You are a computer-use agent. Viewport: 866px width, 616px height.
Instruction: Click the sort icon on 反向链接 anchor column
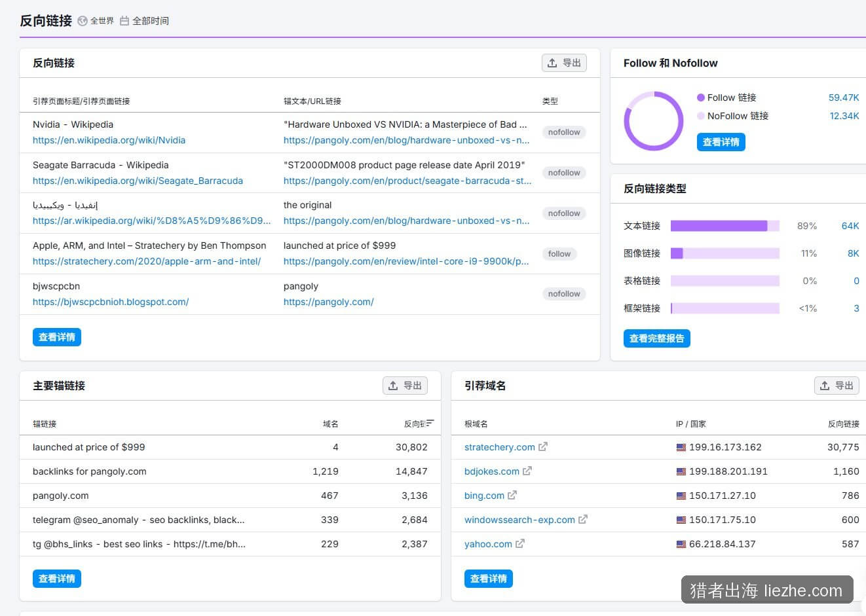pos(430,424)
